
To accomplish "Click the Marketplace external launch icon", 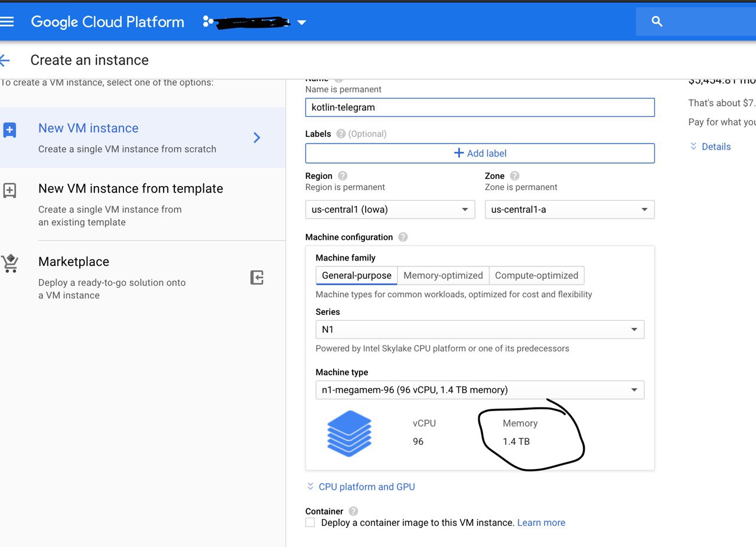I will click(257, 278).
